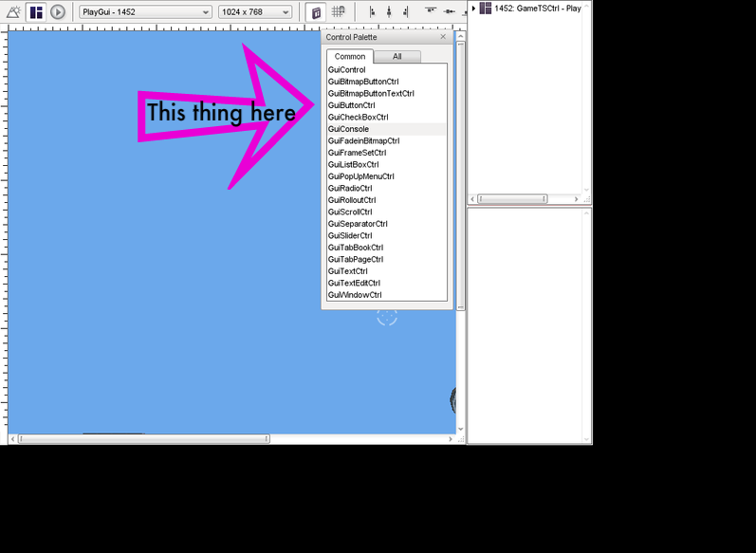Select GuiSliderCtrl from the control list
756x553 pixels.
pyautogui.click(x=350, y=235)
